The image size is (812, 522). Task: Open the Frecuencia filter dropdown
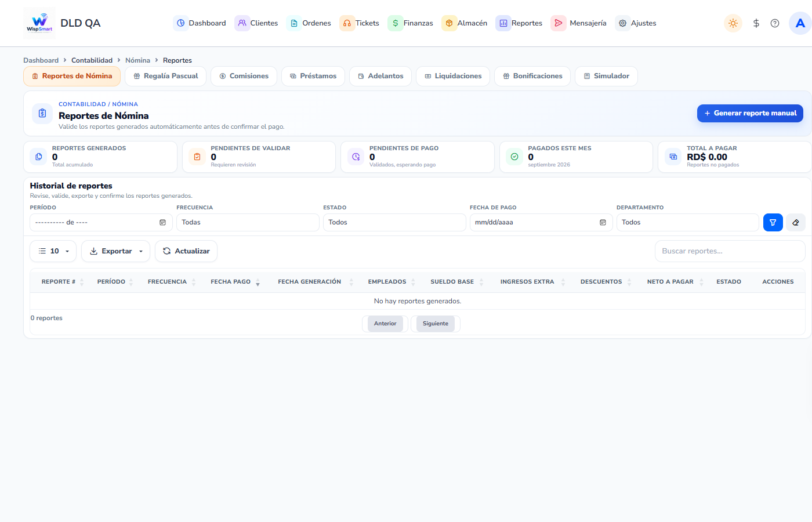(x=248, y=222)
